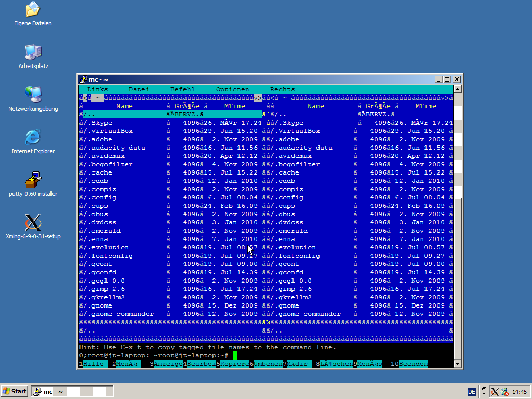Viewport: 532px width, 399px height.
Task: Select the Xming-6-9-0-31-setup icon
Action: [33, 223]
